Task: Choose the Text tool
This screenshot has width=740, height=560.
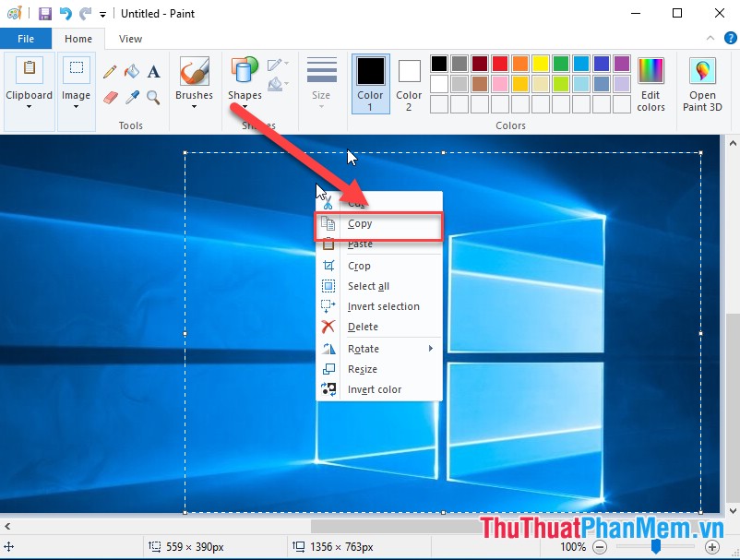Action: point(153,71)
